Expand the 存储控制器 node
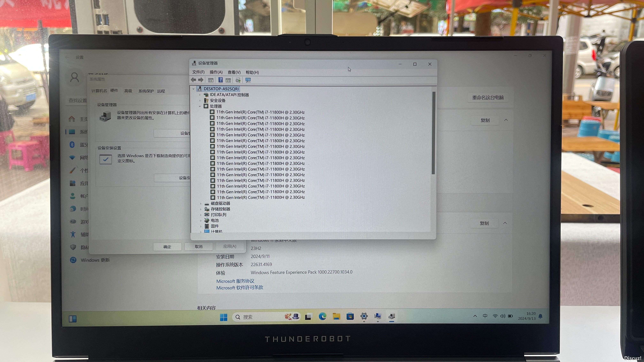 (x=200, y=209)
